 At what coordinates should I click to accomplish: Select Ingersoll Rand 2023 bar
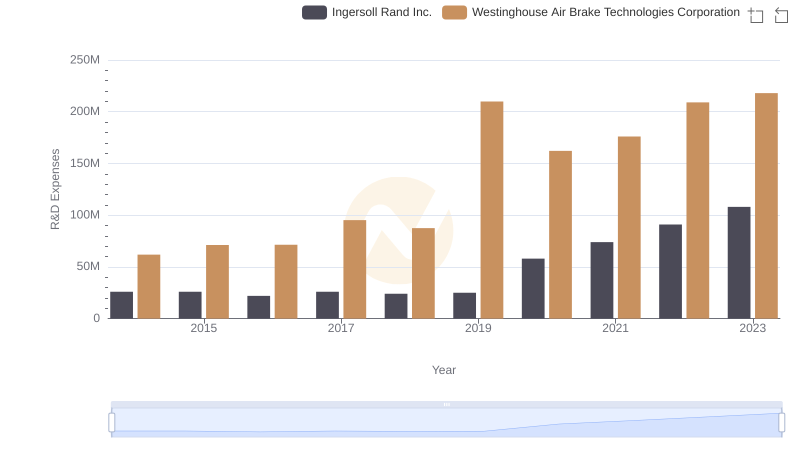coord(739,263)
